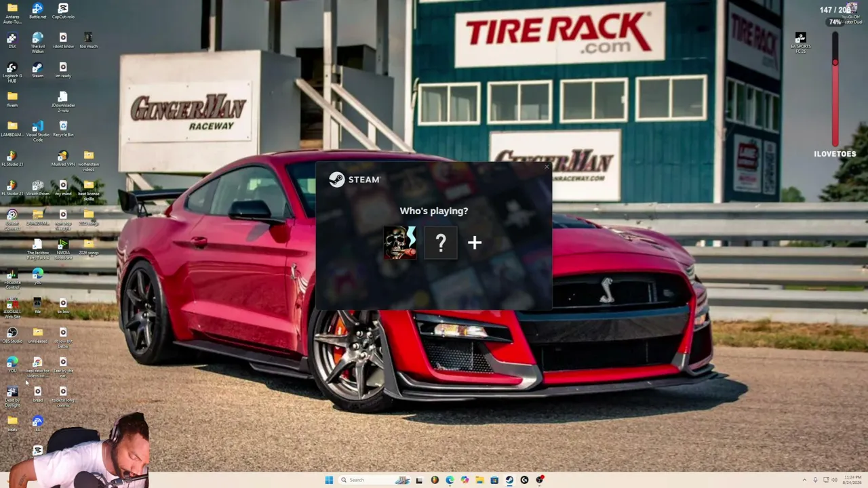This screenshot has height=488, width=868.
Task: Select the EA desktop shortcut
Action: [x=37, y=424]
